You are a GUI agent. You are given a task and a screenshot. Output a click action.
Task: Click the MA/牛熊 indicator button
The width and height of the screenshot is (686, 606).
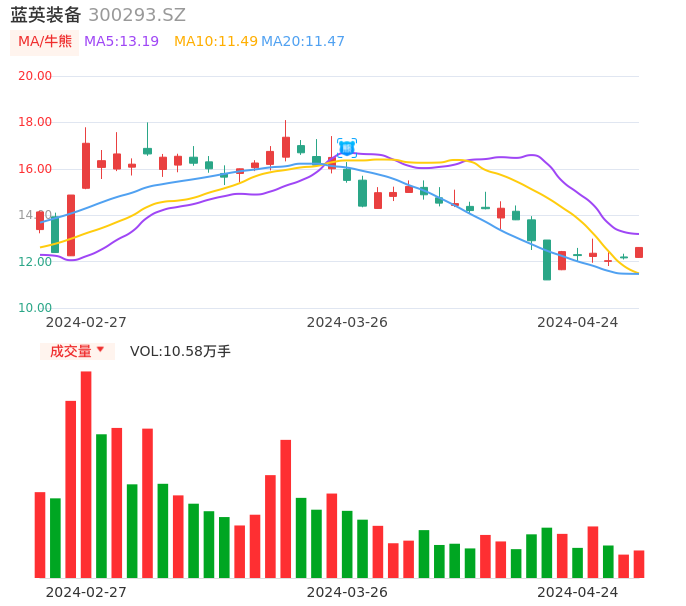click(x=45, y=42)
